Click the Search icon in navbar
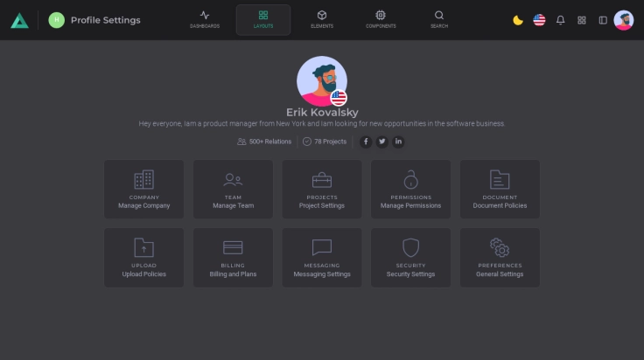The width and height of the screenshot is (644, 360). point(439,19)
